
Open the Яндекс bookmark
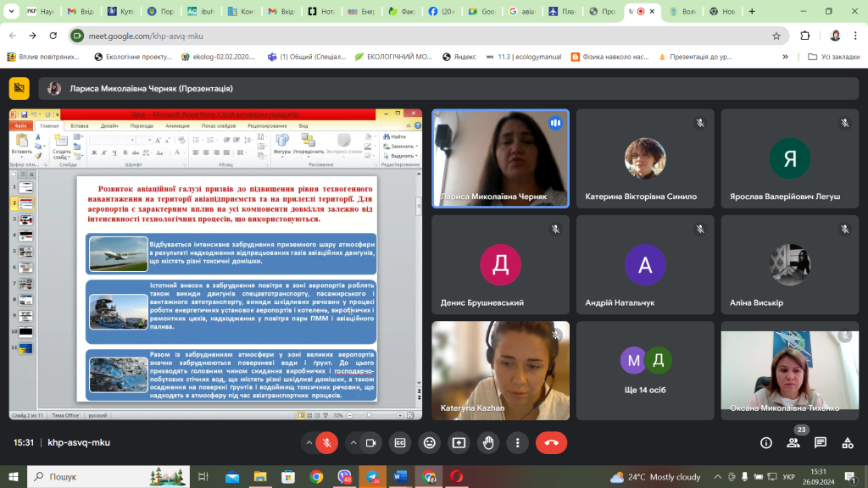tap(458, 57)
